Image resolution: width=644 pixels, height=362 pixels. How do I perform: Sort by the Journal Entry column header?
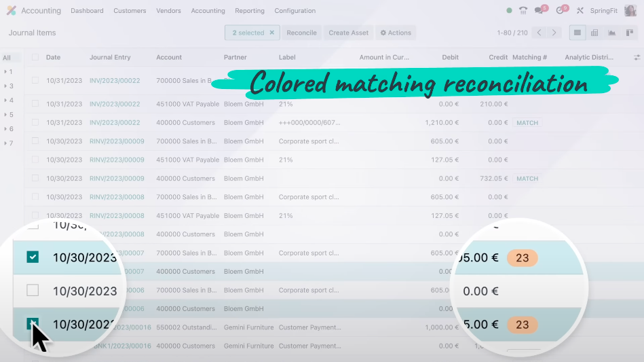pyautogui.click(x=110, y=57)
